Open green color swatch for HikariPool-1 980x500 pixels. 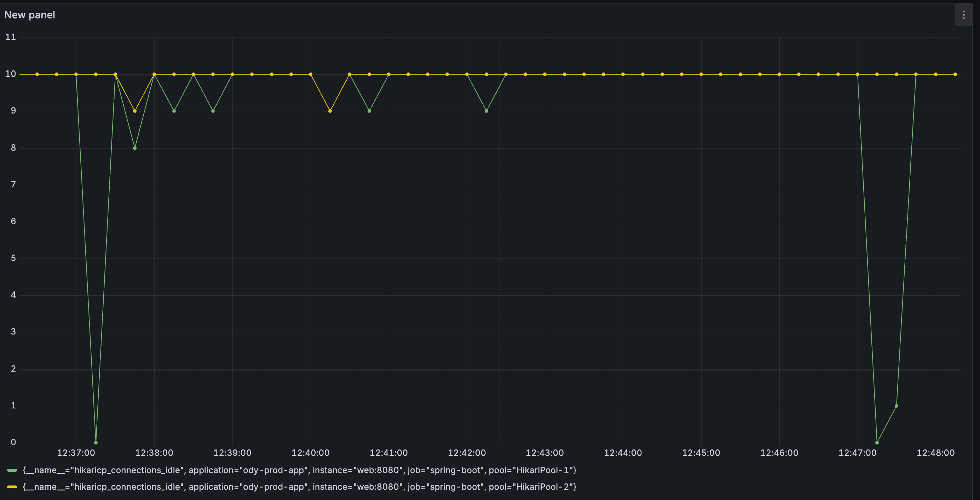pyautogui.click(x=12, y=470)
